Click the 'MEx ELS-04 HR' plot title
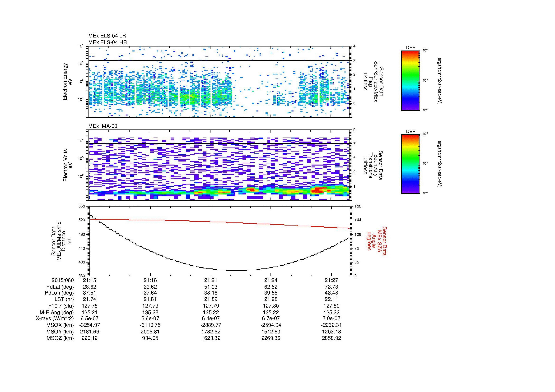555x392 pixels. tap(107, 42)
